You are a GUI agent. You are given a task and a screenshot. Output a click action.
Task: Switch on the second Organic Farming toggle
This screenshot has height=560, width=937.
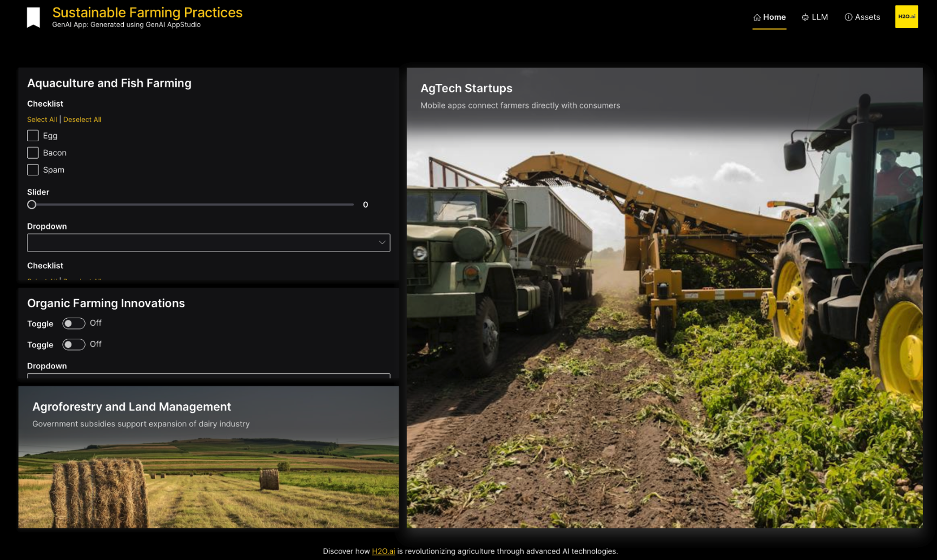coord(74,345)
